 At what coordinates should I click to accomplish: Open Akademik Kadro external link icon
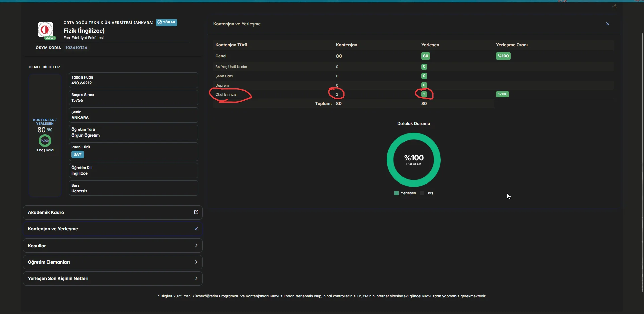[x=196, y=212]
